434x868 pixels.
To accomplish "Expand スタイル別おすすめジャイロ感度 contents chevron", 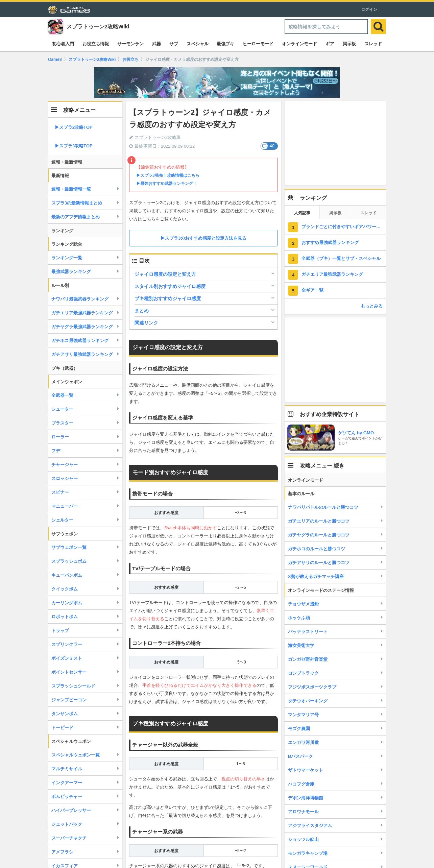I will pos(272,286).
